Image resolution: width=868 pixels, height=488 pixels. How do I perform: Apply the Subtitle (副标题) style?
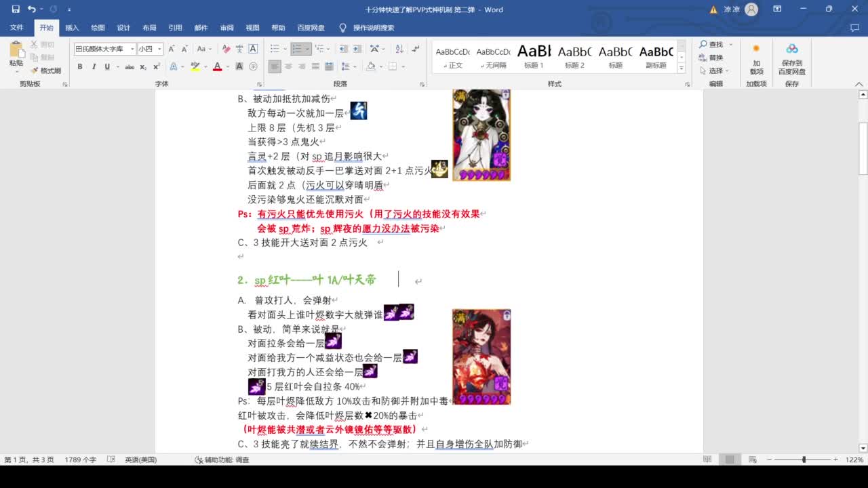click(x=656, y=56)
